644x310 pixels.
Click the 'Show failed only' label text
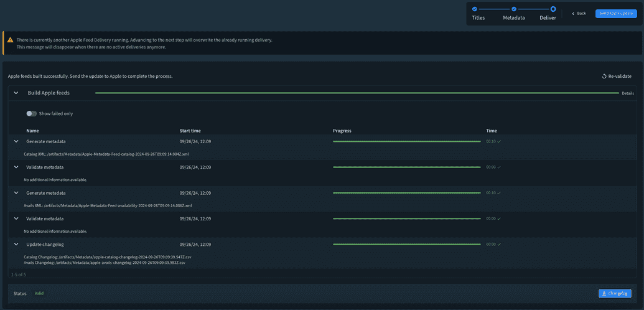tap(56, 113)
